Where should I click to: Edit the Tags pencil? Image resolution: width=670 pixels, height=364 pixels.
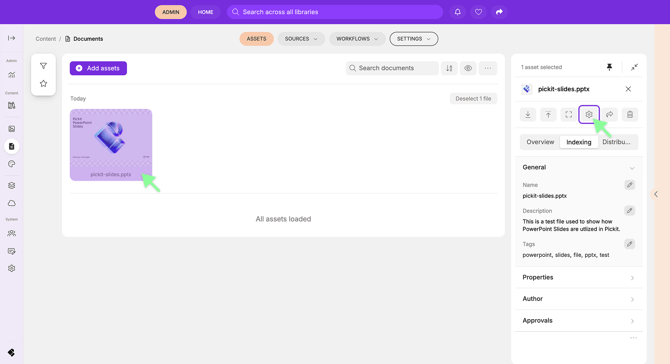629,244
